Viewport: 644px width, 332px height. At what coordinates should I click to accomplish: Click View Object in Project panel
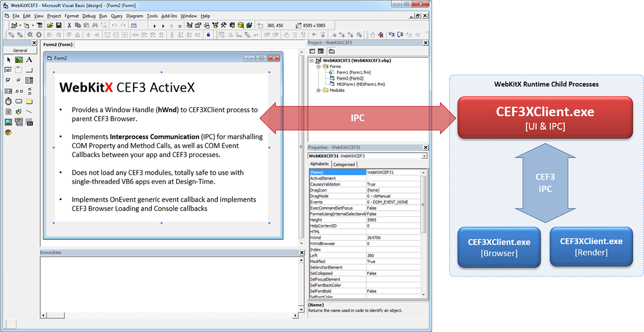tap(321, 51)
